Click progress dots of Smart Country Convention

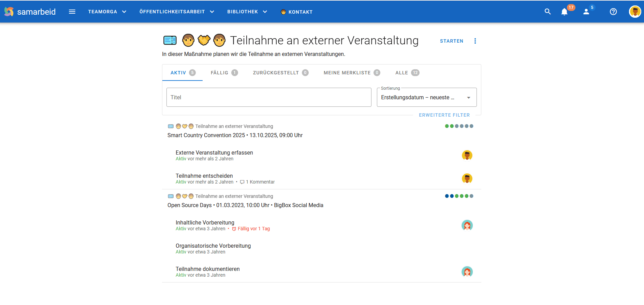(459, 126)
